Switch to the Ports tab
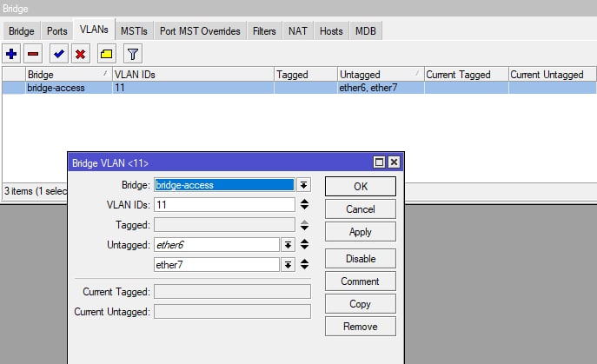The height and width of the screenshot is (364, 597). pos(57,31)
